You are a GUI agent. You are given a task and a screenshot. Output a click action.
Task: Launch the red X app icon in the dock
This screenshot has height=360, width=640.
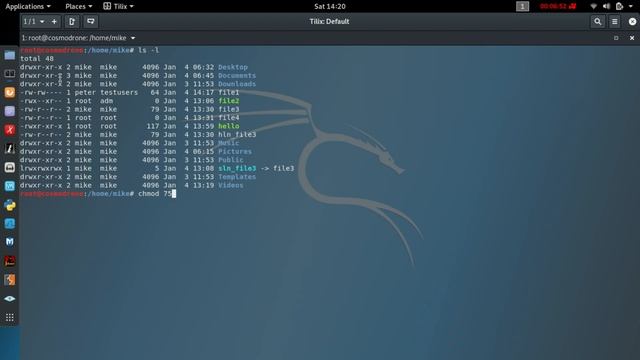coord(10,130)
